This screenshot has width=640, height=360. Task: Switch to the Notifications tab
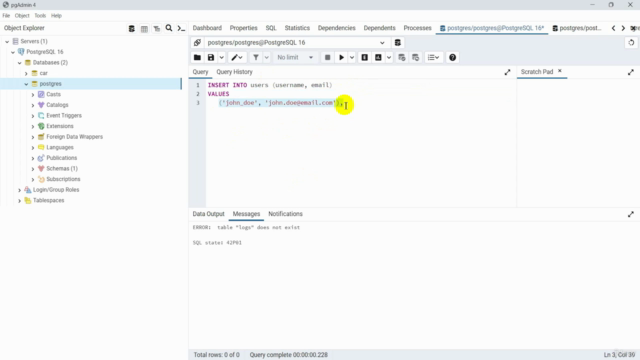(x=285, y=214)
